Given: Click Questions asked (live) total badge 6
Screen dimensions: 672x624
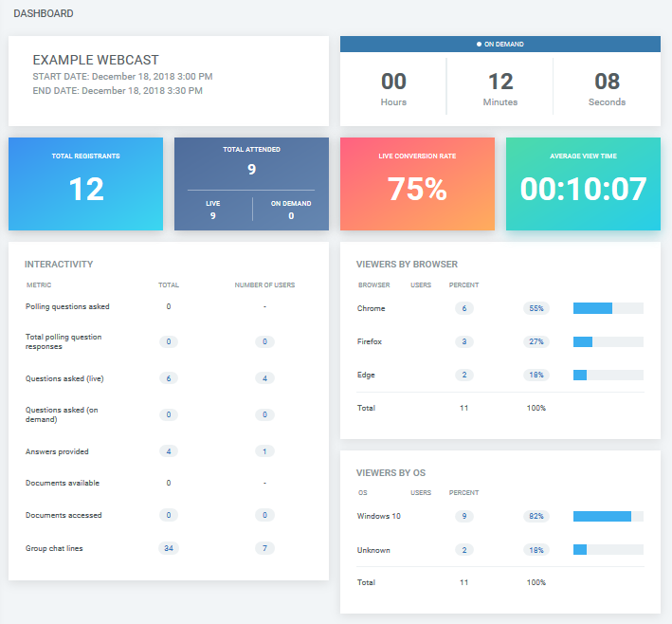Looking at the screenshot, I should point(169,378).
